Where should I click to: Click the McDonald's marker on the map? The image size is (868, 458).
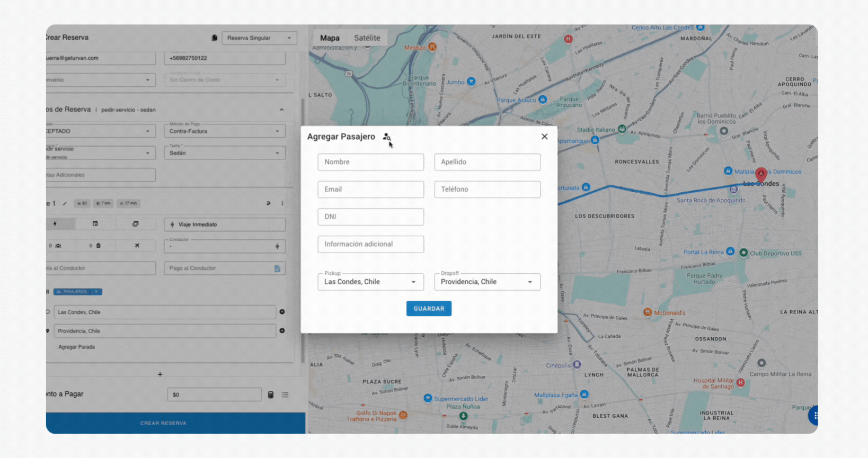pos(648,312)
